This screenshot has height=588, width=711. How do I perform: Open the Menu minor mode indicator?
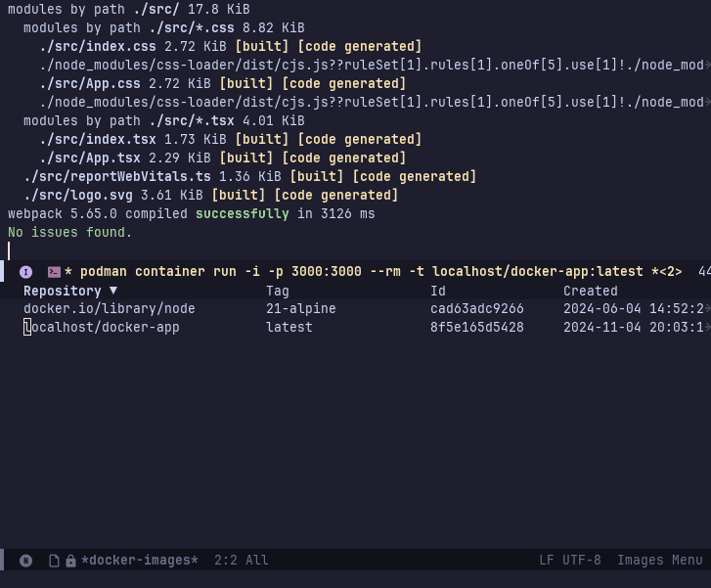687,561
